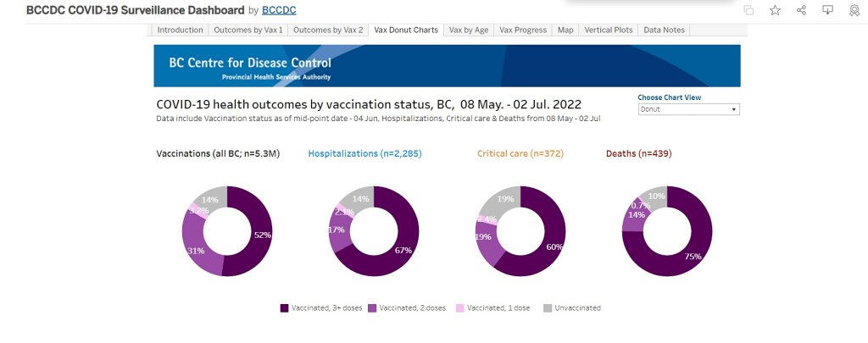Switch to the Introduction tab

pyautogui.click(x=181, y=30)
